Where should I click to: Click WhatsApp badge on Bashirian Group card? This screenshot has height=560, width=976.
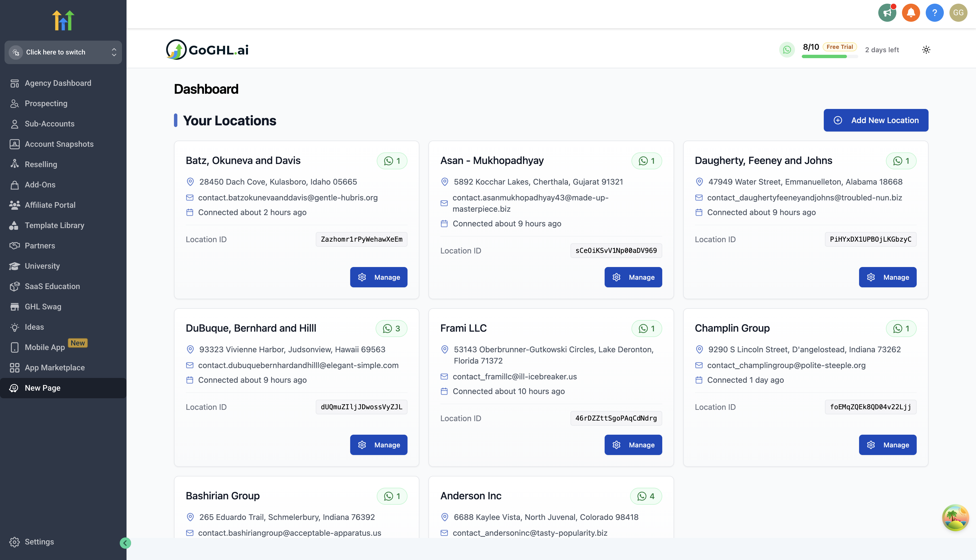tap(392, 496)
